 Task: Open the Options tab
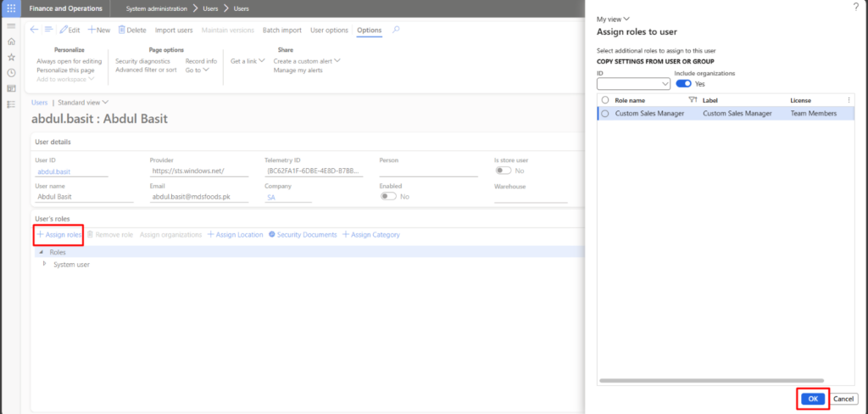370,30
